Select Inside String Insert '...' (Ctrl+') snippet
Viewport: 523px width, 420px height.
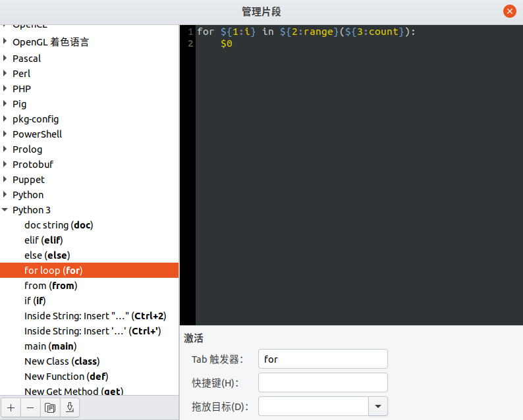tap(93, 331)
